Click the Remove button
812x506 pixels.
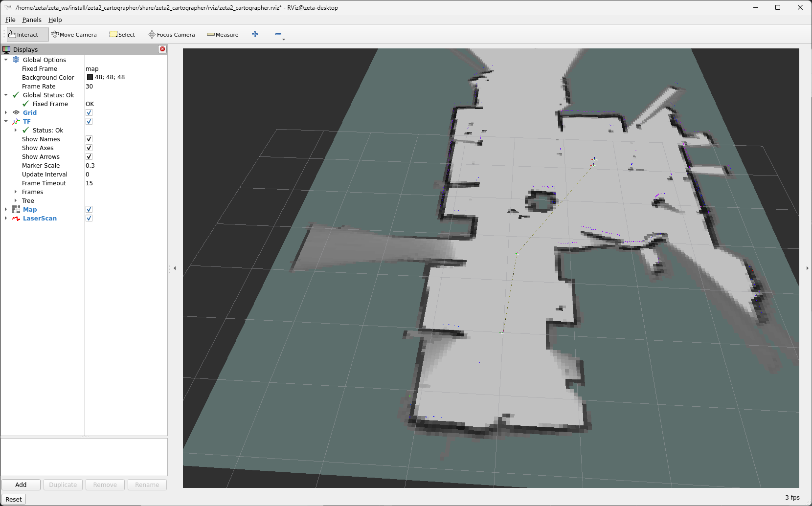pos(105,484)
